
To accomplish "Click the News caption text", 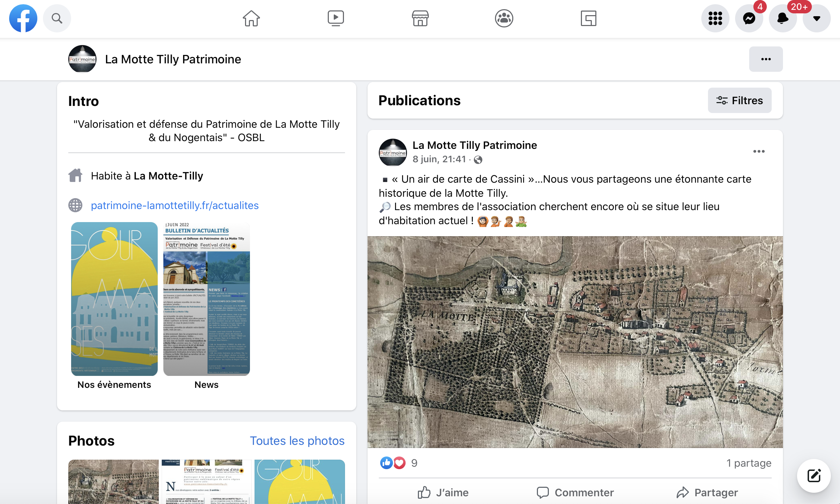I will coord(207,385).
